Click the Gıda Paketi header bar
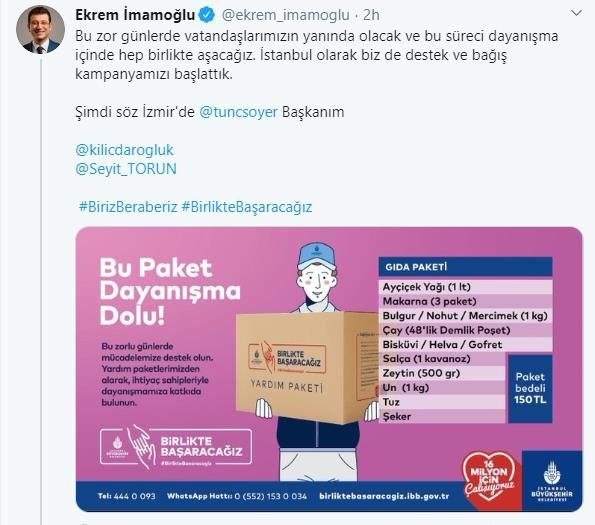This screenshot has height=525, width=595. pyautogui.click(x=465, y=267)
